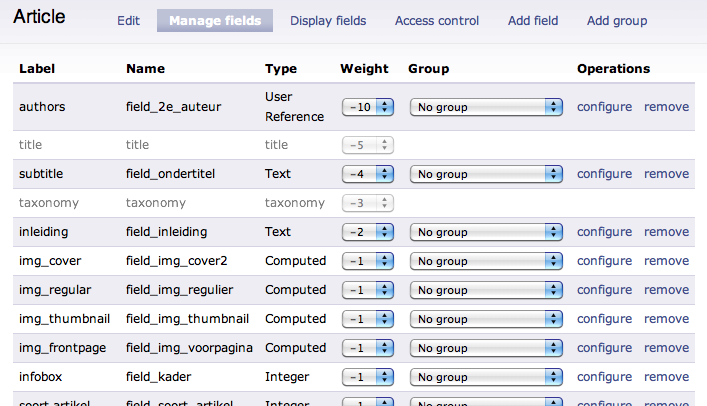707x406 pixels.
Task: Configure the infobox field
Action: (x=604, y=377)
